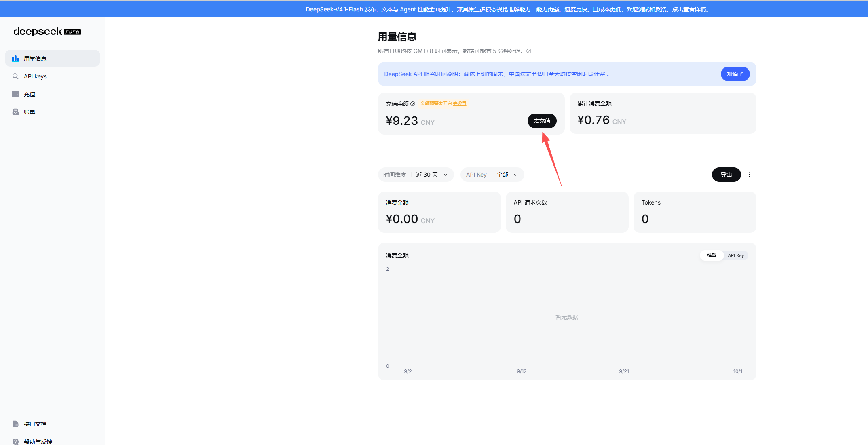Click the 知道了 dismiss button
The image size is (868, 445).
click(735, 74)
